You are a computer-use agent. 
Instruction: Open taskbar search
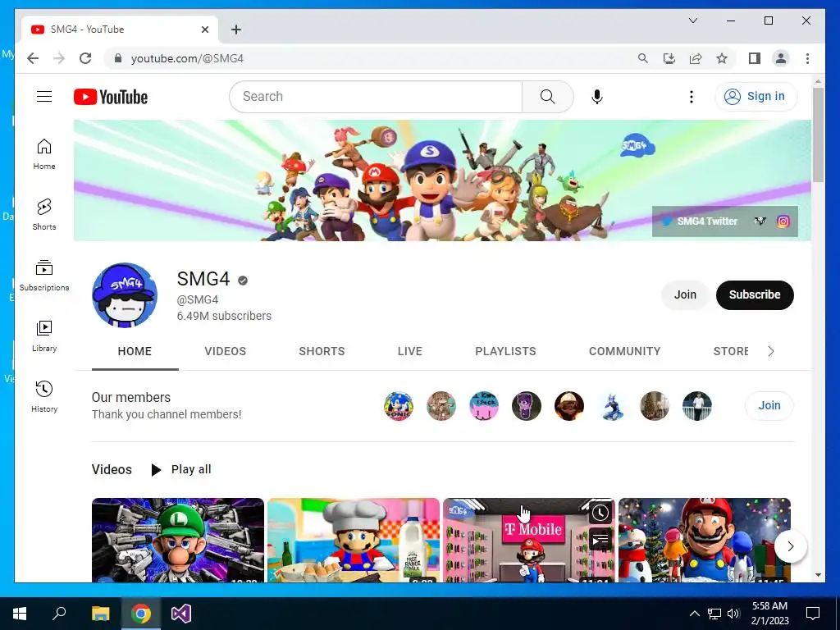59,614
